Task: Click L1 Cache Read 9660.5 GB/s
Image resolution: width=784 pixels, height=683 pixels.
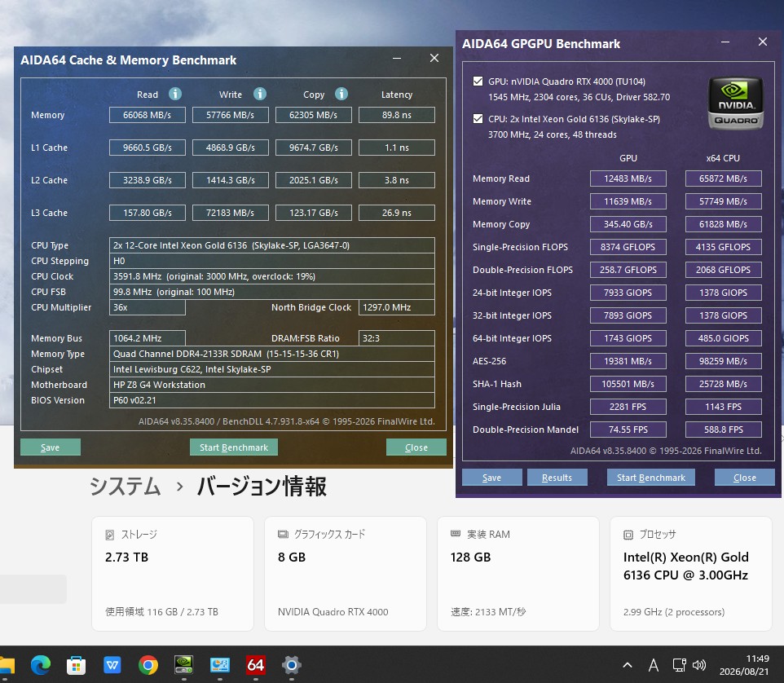Action: (x=147, y=148)
